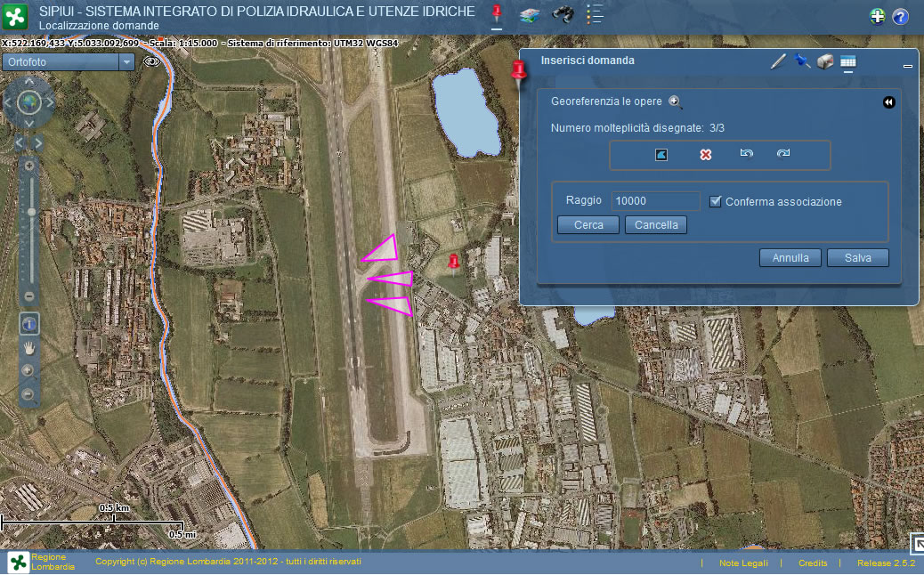Open the map layers stack tool

click(530, 15)
